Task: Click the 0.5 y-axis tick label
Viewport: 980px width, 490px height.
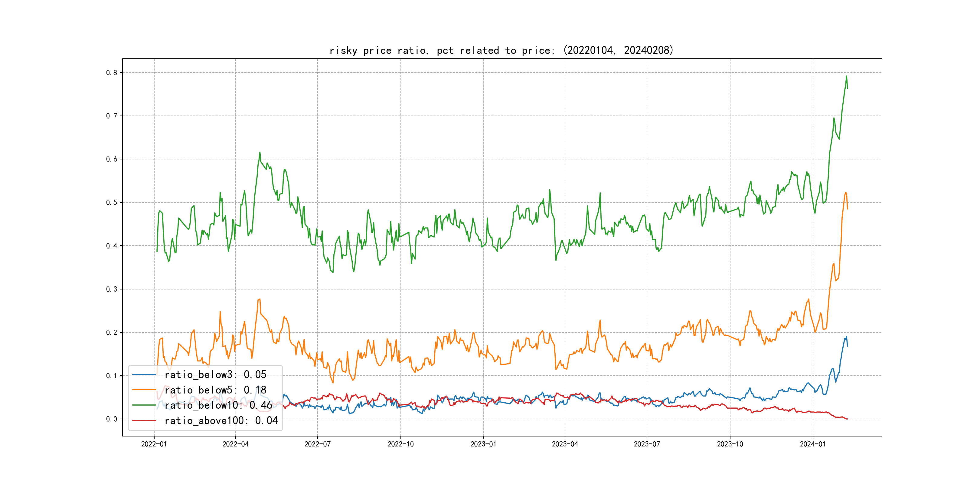Action: click(x=112, y=202)
